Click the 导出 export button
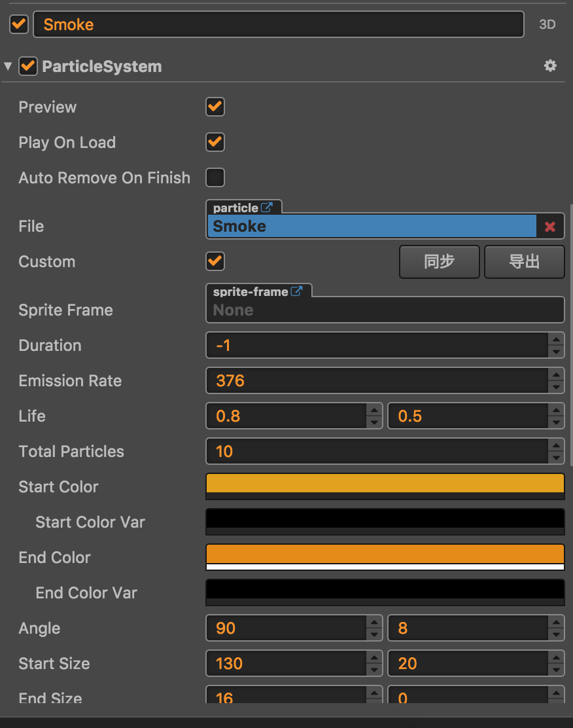 [524, 262]
